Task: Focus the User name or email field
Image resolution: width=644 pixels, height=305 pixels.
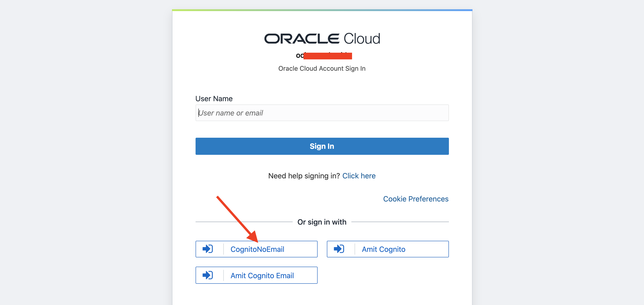Action: pyautogui.click(x=322, y=113)
